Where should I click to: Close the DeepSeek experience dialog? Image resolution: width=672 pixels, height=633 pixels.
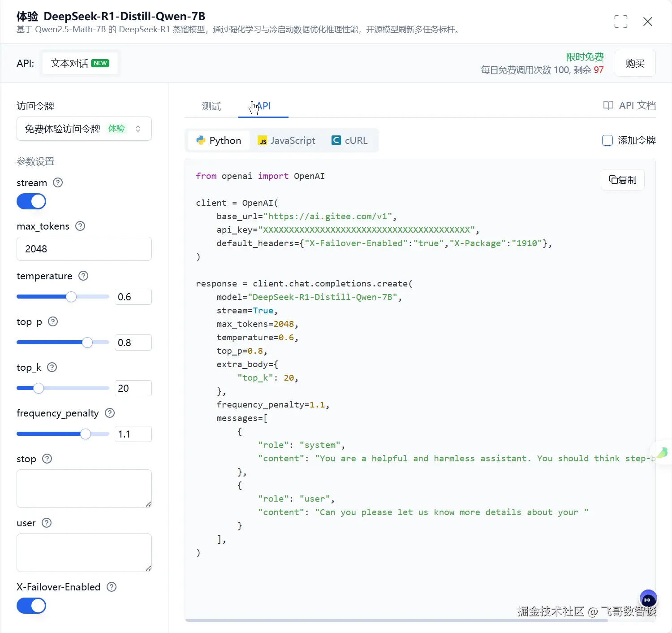647,22
